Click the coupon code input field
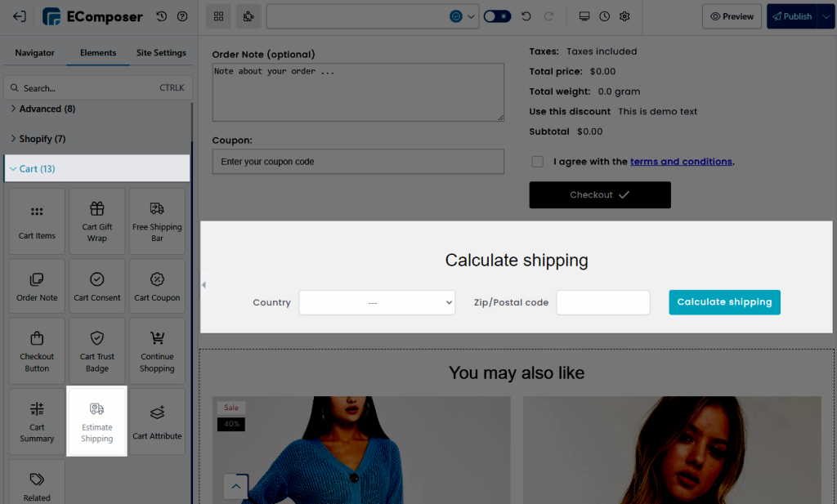 (x=358, y=162)
